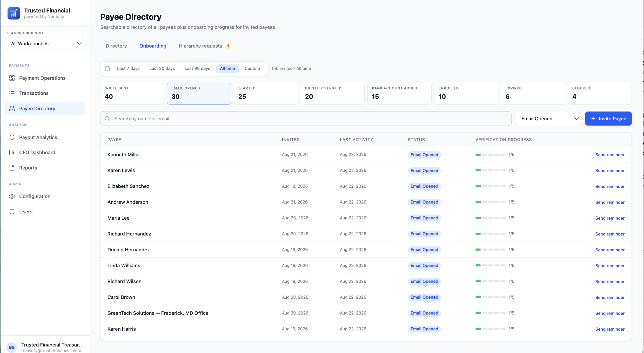644x353 pixels.
Task: Open Users admin page
Action: [x=45, y=212]
